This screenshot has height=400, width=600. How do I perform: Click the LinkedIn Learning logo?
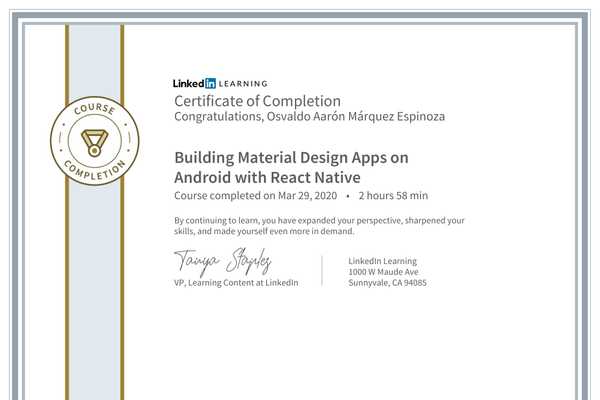pyautogui.click(x=220, y=83)
